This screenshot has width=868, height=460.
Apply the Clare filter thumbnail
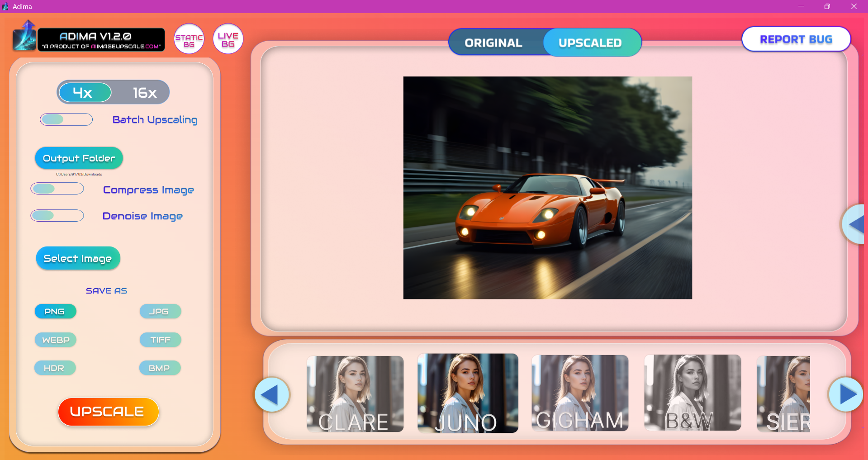(355, 394)
